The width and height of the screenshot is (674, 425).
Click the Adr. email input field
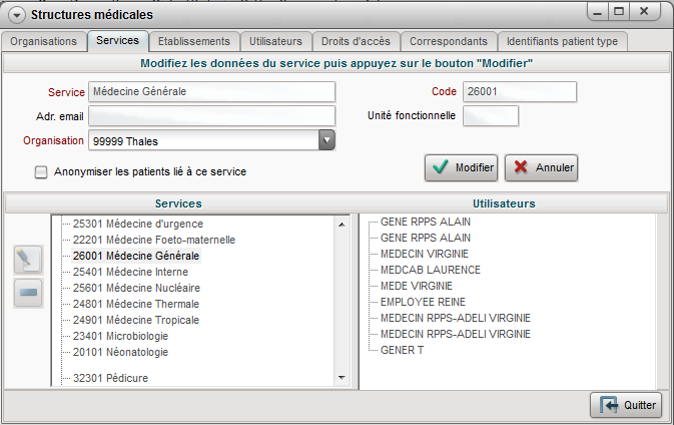tap(211, 116)
